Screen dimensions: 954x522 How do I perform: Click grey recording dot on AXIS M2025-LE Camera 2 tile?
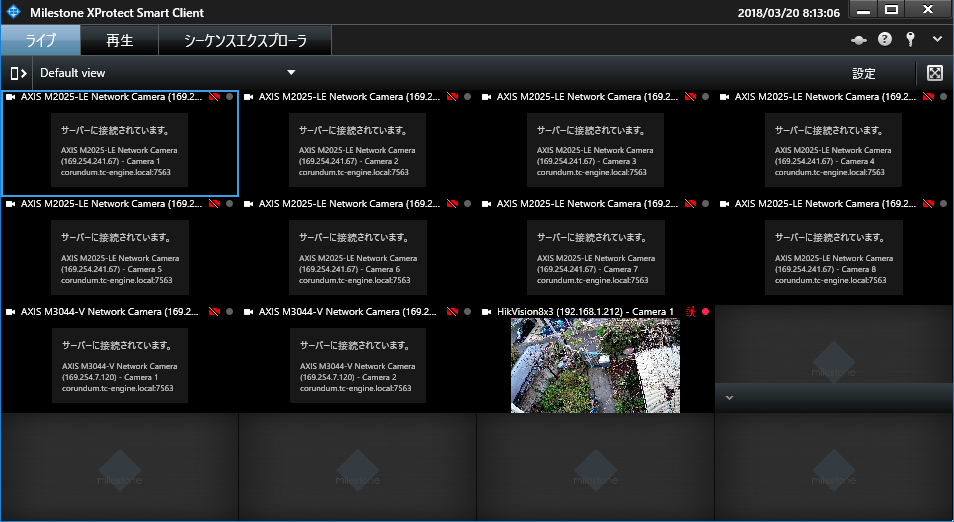point(467,97)
